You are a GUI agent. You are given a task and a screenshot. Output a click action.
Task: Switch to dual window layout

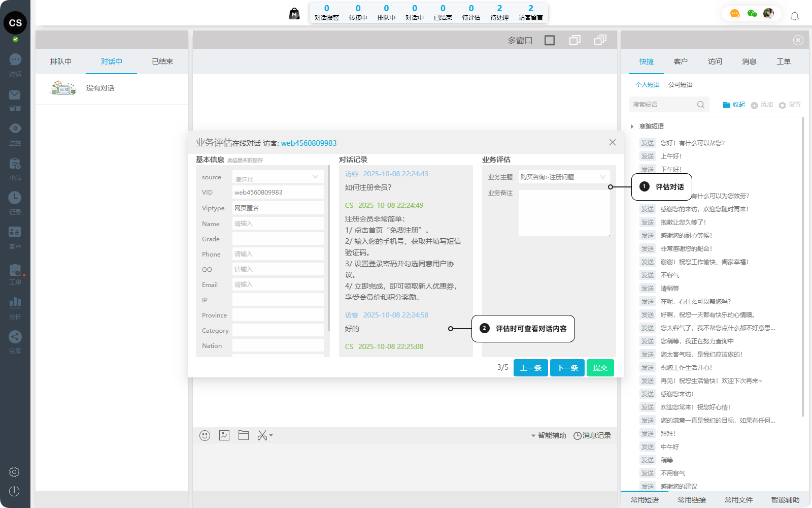click(x=575, y=40)
